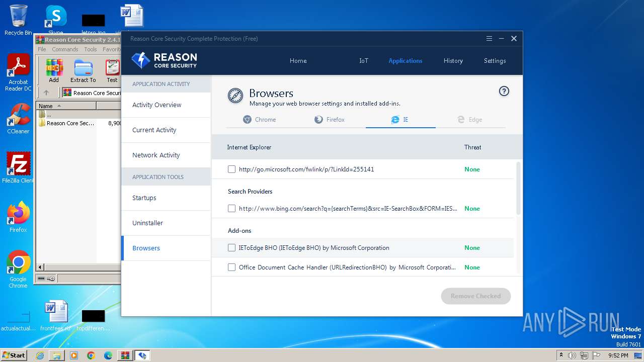644x362 pixels.
Task: Open WinRAR File menu
Action: [42, 49]
